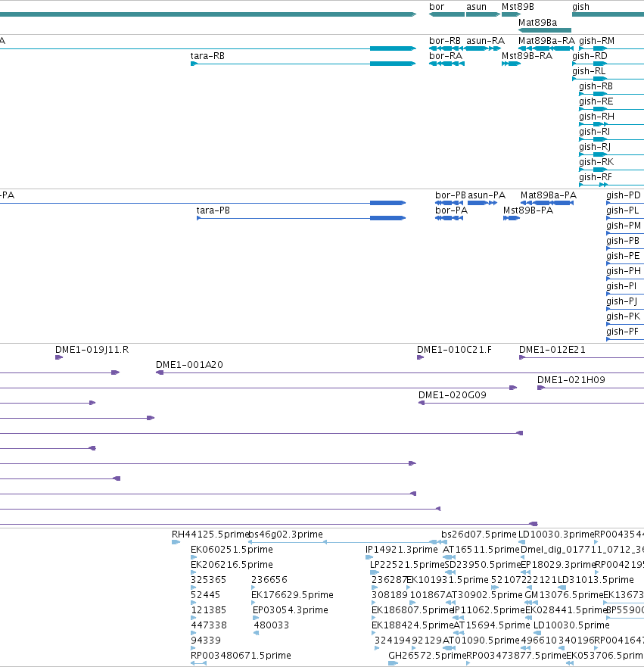The image size is (644, 667).
Task: Select the bor-PB protein label
Action: pos(450,195)
